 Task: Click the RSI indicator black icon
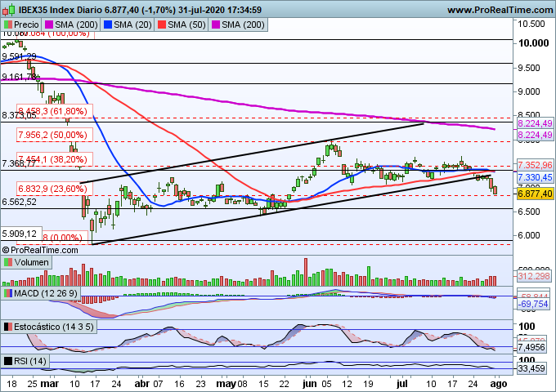pos(8,361)
